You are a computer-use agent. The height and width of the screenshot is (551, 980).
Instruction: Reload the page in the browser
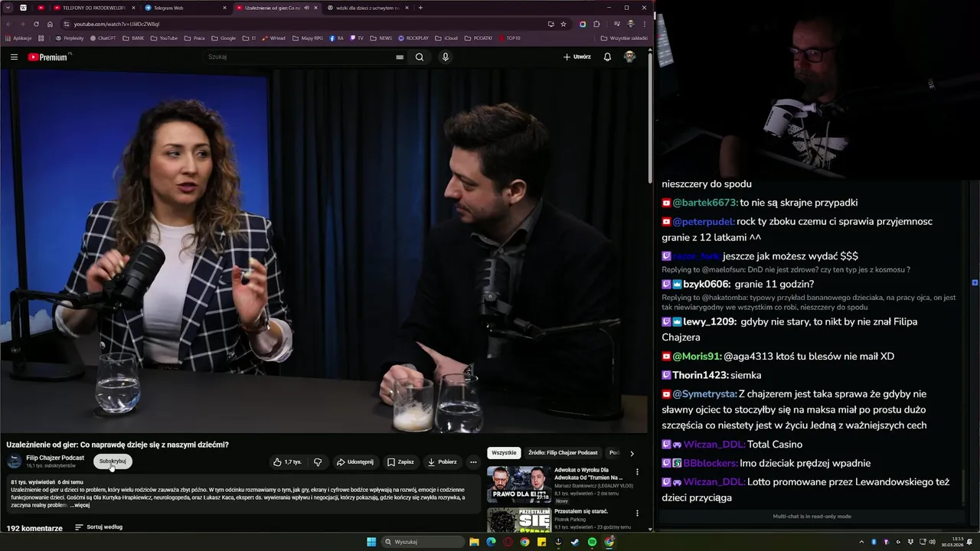36,24
